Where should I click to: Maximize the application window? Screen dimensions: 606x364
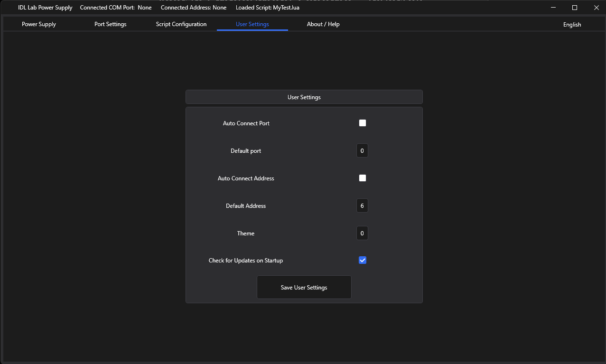pos(575,8)
